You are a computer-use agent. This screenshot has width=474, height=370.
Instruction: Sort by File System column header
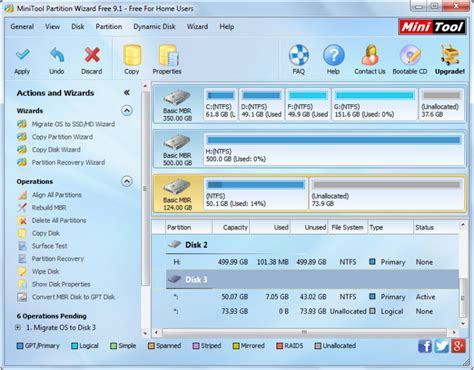[347, 227]
